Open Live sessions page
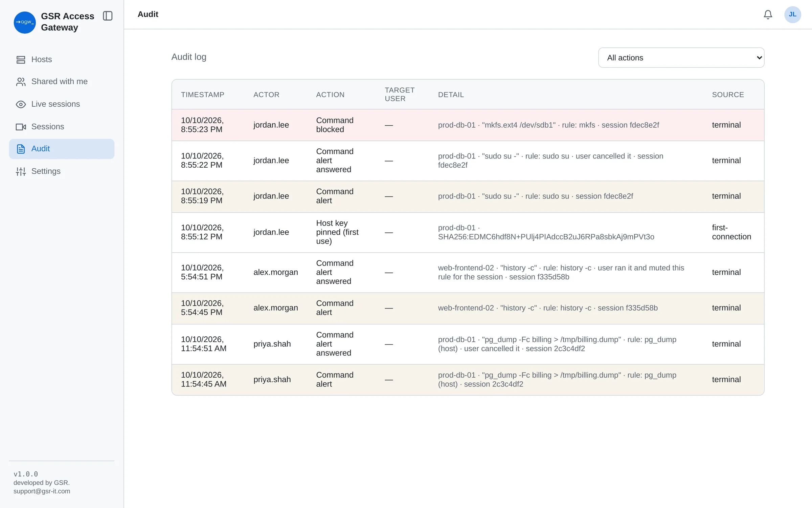Image resolution: width=812 pixels, height=508 pixels. pos(62,104)
